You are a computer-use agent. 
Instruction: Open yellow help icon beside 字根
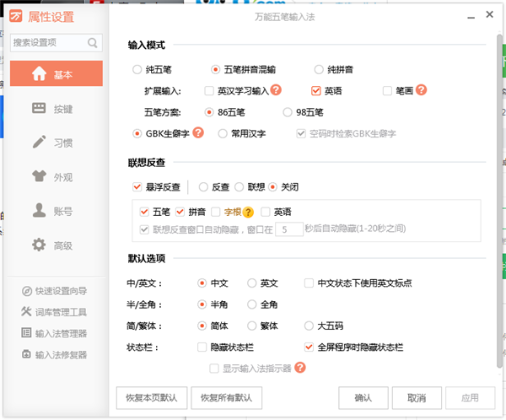point(248,212)
